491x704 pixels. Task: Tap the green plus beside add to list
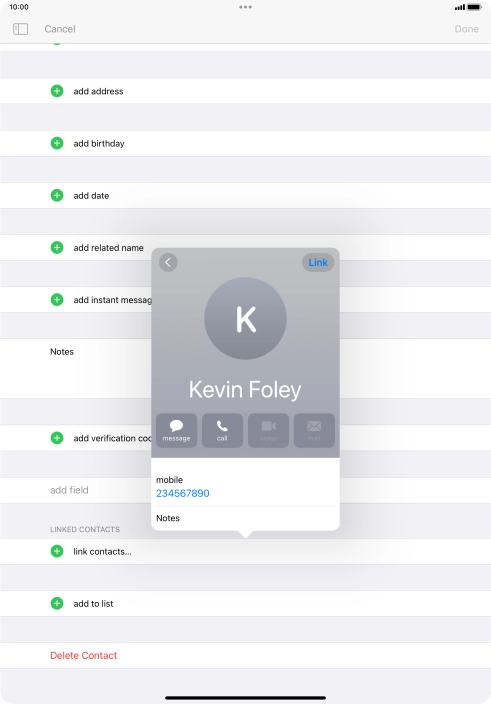(x=57, y=603)
